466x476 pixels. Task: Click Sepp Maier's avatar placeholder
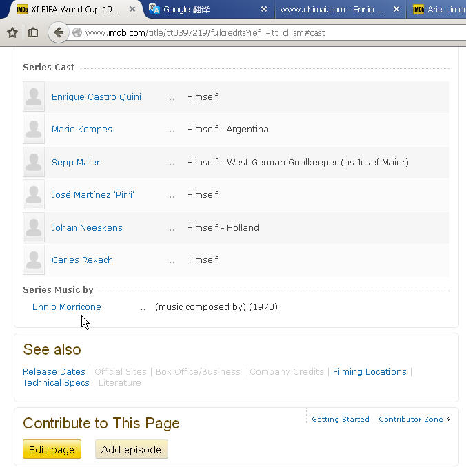click(34, 162)
